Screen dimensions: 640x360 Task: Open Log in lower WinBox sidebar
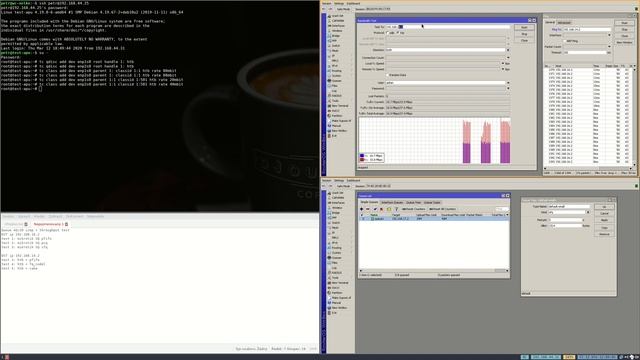pos(334,268)
